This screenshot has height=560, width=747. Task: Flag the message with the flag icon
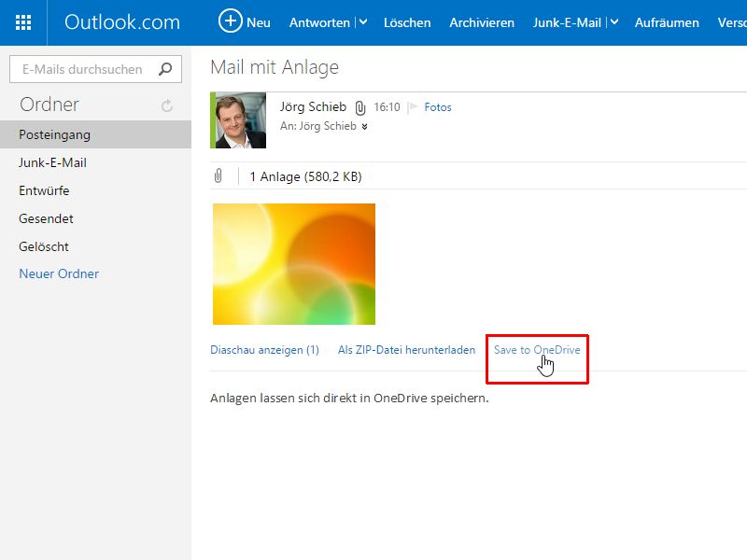(x=413, y=106)
